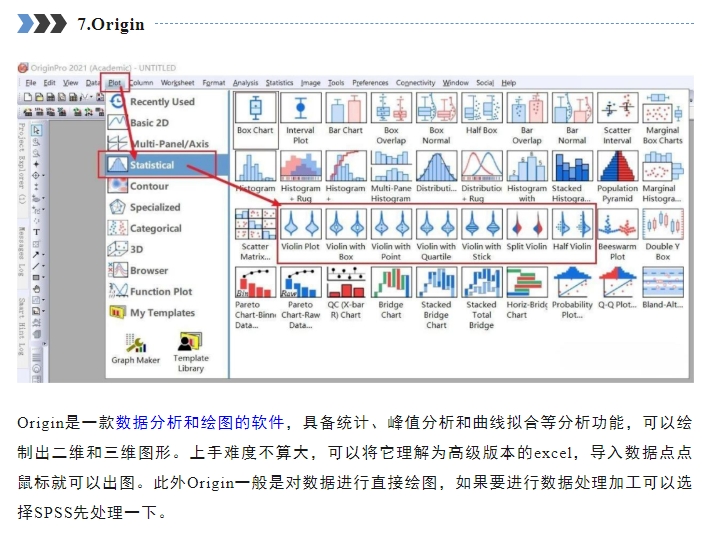Select the Text tool (T)
702x545 pixels.
pos(36,232)
